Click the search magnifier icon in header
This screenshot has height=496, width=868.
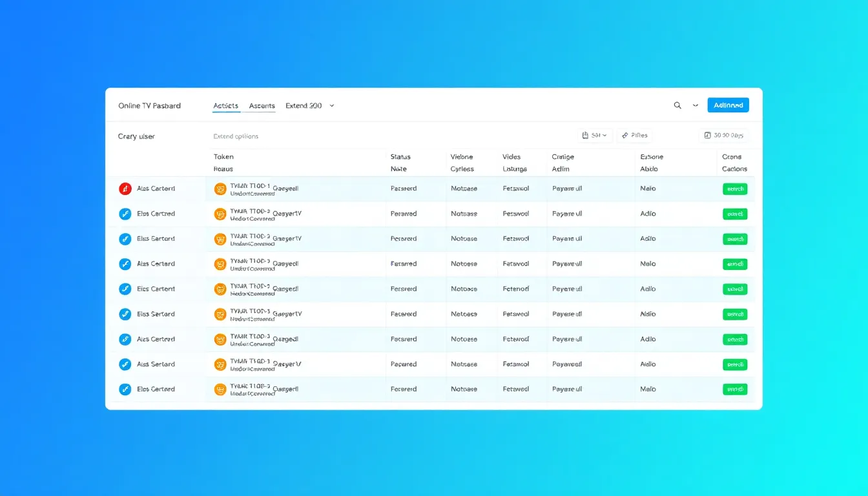coord(677,105)
